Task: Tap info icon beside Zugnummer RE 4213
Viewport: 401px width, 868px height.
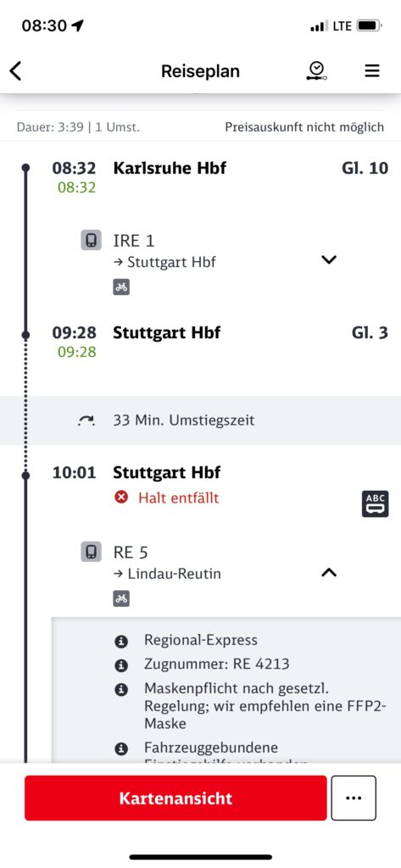Action: 120,665
